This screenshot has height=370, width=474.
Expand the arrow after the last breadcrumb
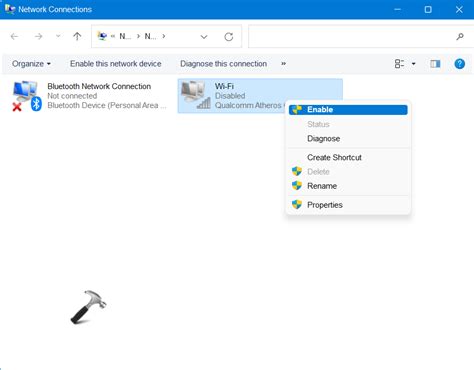click(164, 36)
